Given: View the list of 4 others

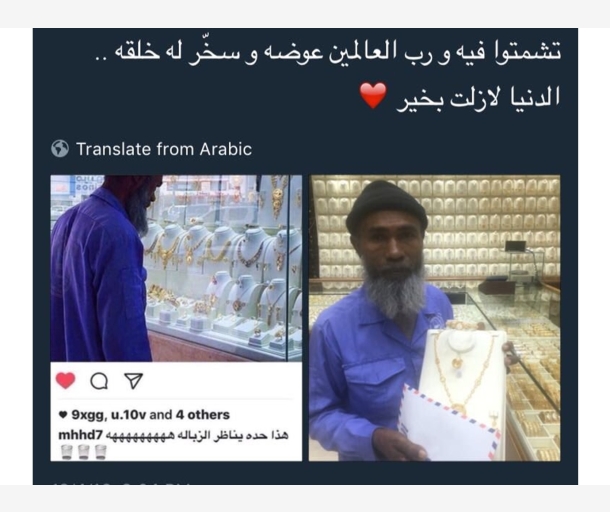Looking at the screenshot, I should pyautogui.click(x=203, y=415).
